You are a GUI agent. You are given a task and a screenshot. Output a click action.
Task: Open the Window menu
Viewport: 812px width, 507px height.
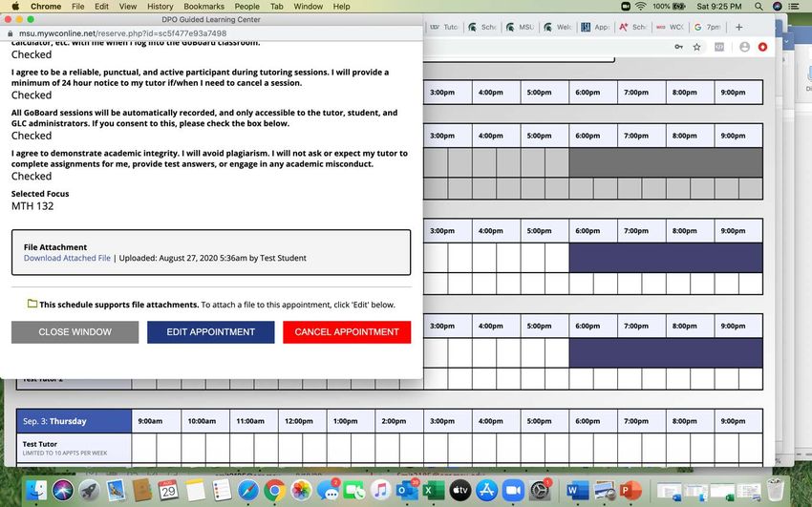click(x=309, y=7)
